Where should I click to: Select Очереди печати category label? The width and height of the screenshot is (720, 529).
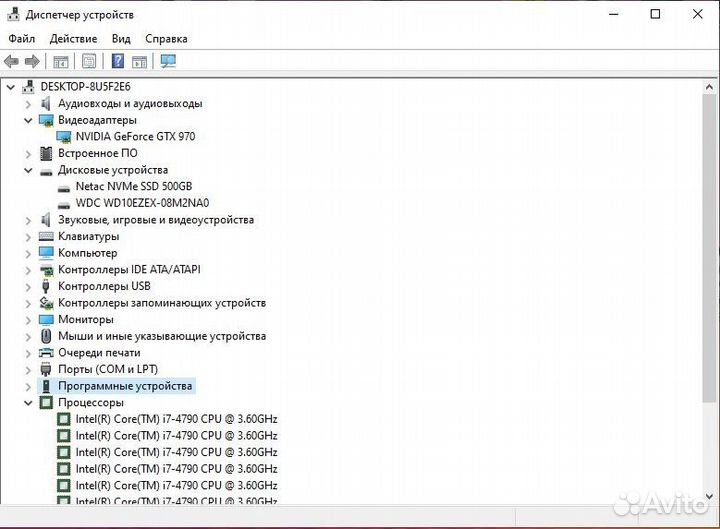(99, 353)
